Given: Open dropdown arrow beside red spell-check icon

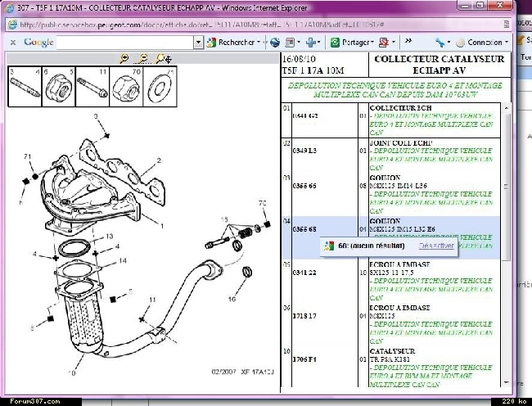Looking at the screenshot, I should (x=394, y=42).
